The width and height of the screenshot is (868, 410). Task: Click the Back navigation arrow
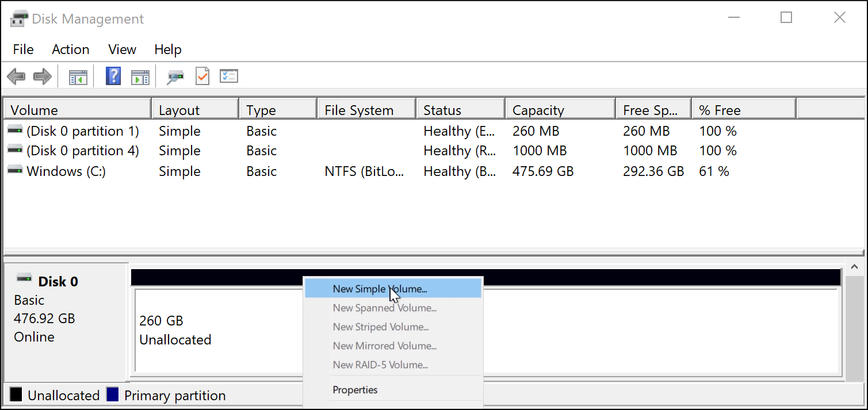pyautogui.click(x=16, y=75)
